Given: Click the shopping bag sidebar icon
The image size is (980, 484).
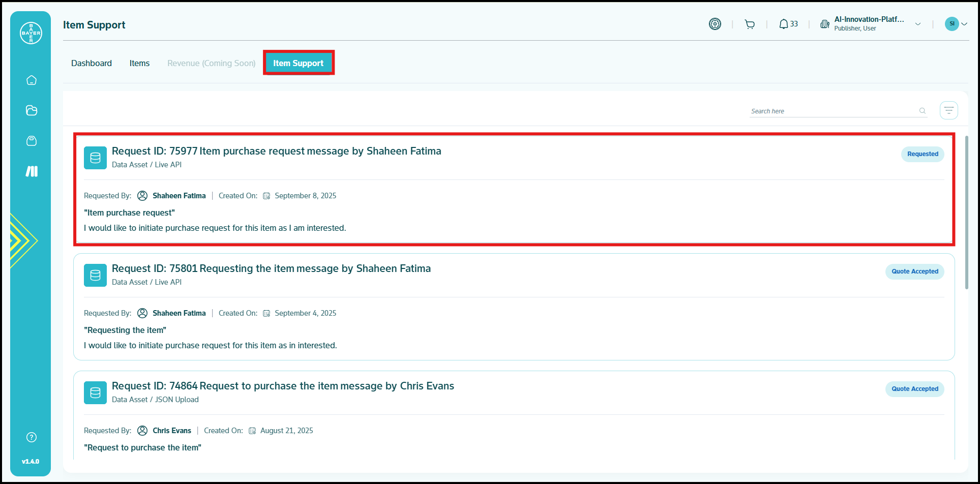Looking at the screenshot, I should 32,141.
